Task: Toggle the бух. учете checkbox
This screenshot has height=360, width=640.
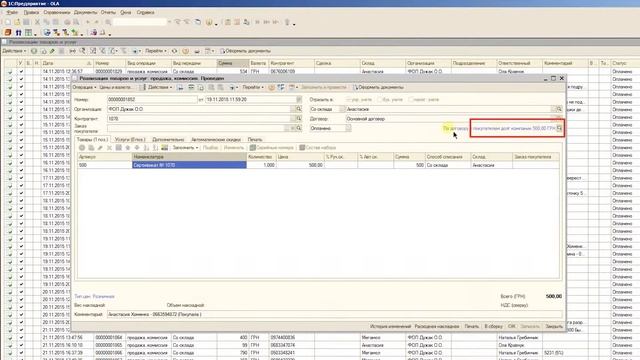Action: 380,100
